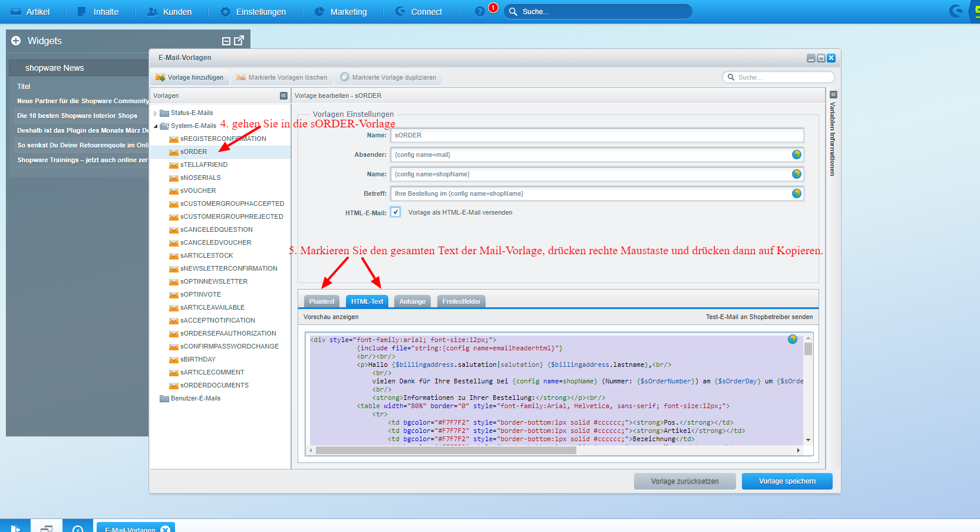Click globe icon in shopName field

796,174
